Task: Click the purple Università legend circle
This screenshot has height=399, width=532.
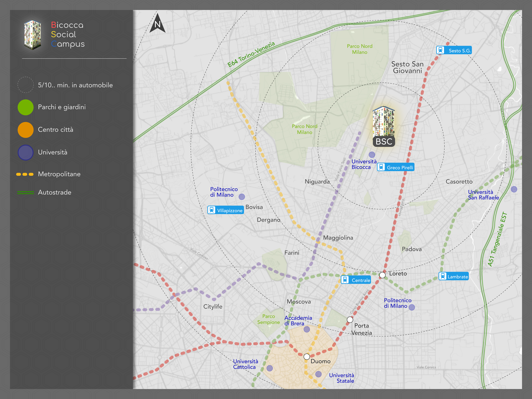Action: pyautogui.click(x=25, y=152)
